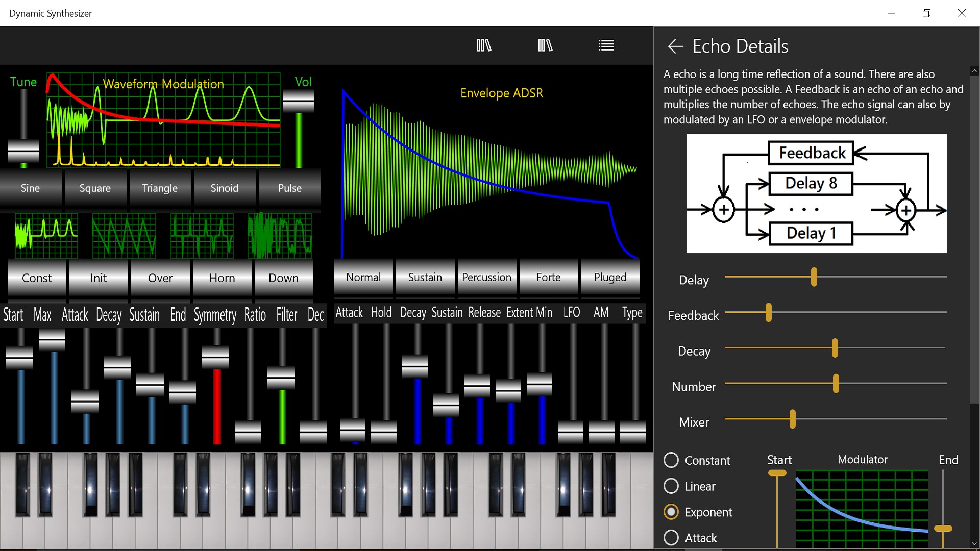Adjust the Mixer slider in Echo Details
This screenshot has height=551, width=980.
click(x=792, y=419)
